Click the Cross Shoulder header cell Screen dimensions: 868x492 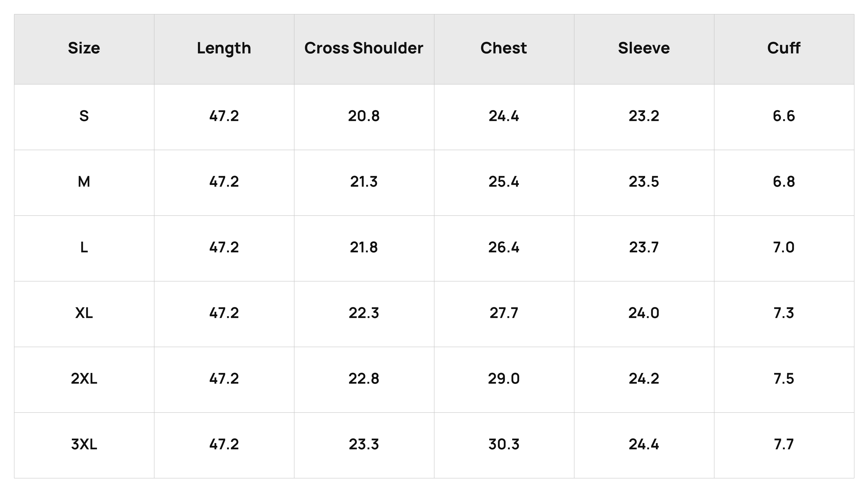coord(364,48)
